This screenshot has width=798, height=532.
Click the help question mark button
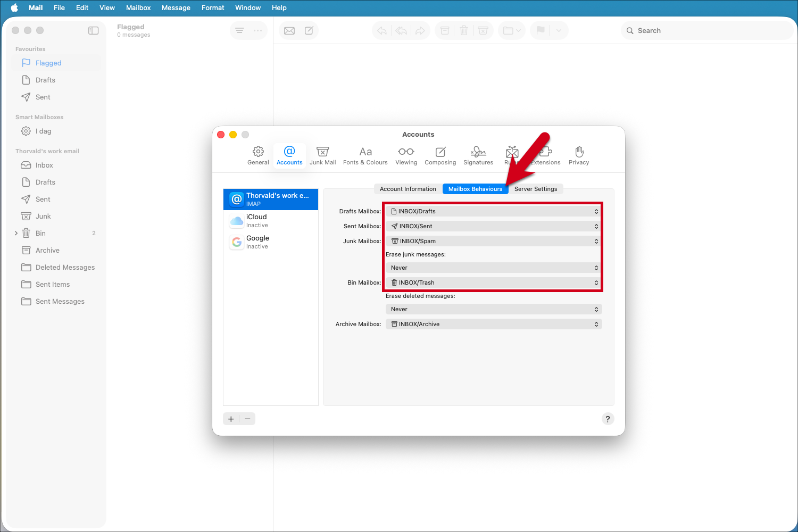(x=608, y=419)
